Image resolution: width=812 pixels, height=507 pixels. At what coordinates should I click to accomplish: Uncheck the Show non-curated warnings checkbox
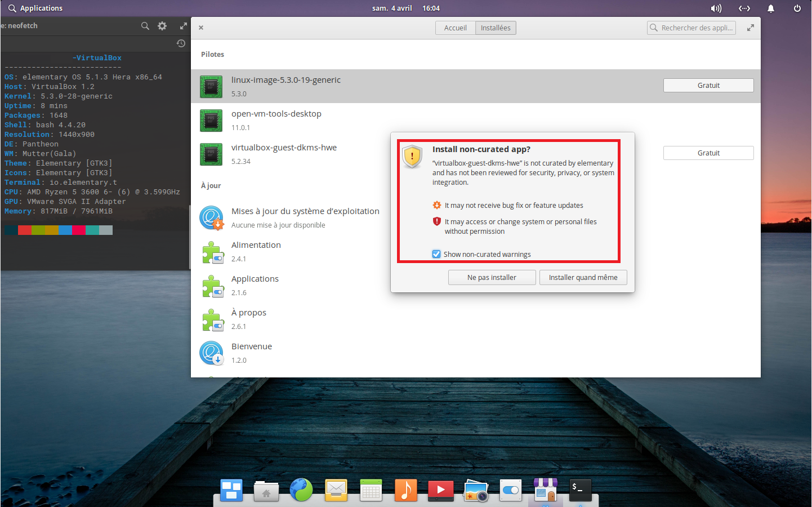click(x=436, y=254)
